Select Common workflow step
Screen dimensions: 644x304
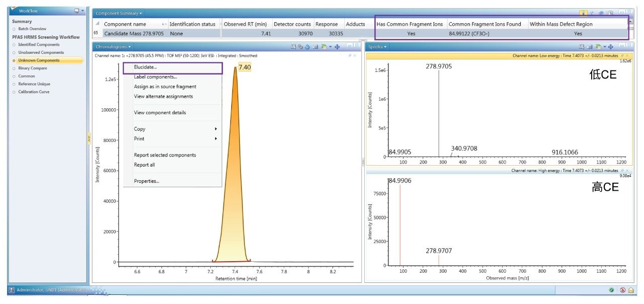pyautogui.click(x=27, y=76)
